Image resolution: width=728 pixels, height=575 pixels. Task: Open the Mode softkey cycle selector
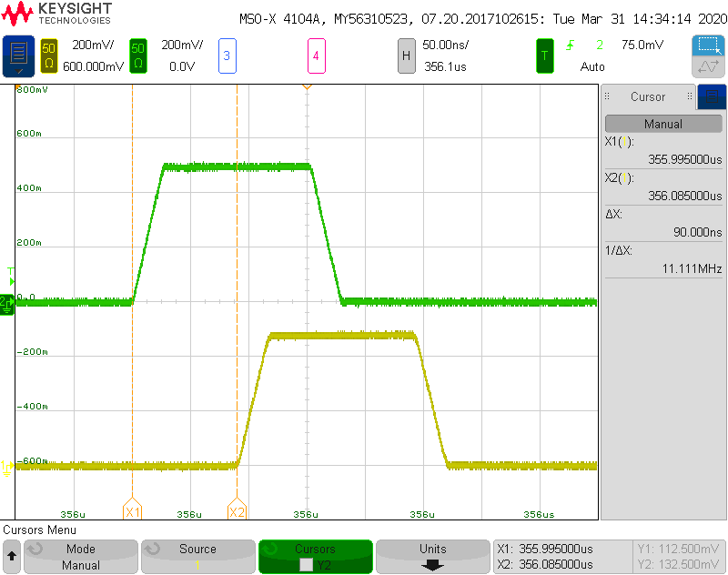pos(80,558)
